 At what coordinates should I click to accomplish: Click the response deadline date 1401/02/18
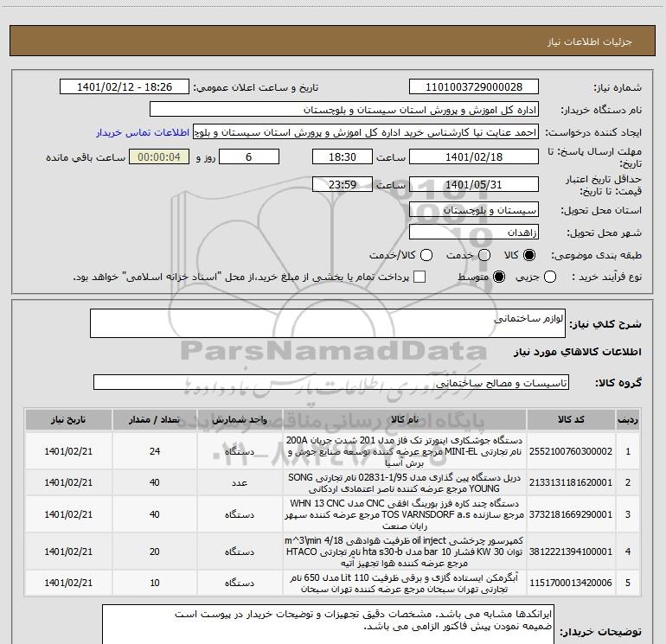(x=474, y=157)
